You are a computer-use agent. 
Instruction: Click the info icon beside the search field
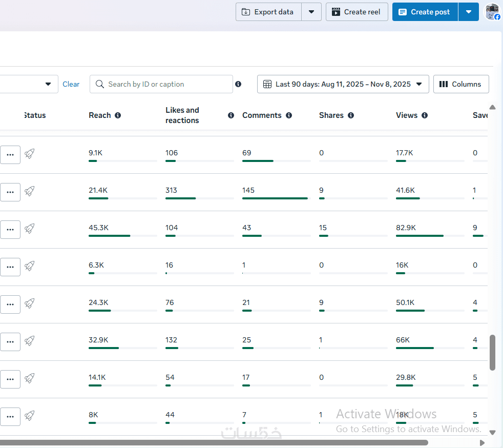click(x=238, y=84)
